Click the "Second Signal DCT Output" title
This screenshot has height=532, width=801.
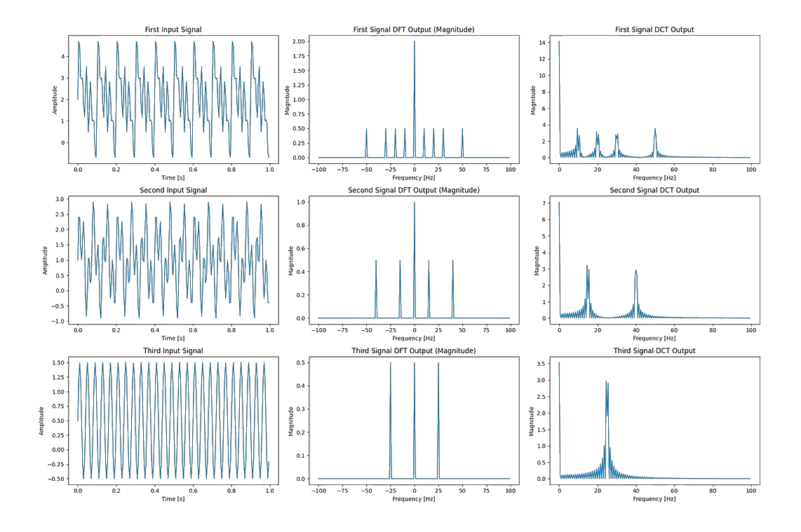click(x=654, y=190)
